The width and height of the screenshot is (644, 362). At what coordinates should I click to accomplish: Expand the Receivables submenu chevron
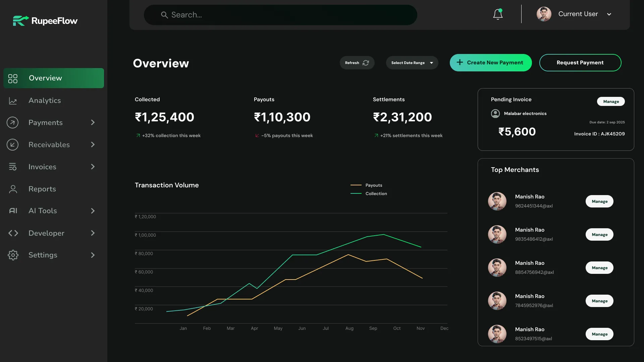click(x=93, y=145)
